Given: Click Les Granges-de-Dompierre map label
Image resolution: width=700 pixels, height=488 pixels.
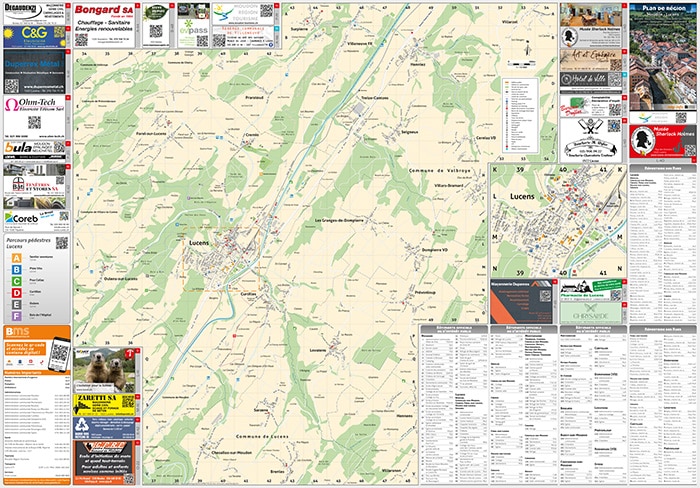Looking at the screenshot, I should (339, 221).
